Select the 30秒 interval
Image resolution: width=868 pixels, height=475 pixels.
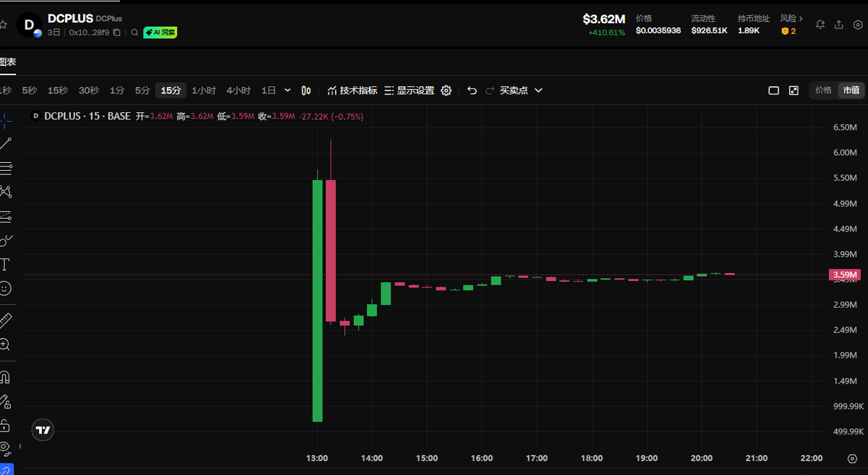[89, 91]
